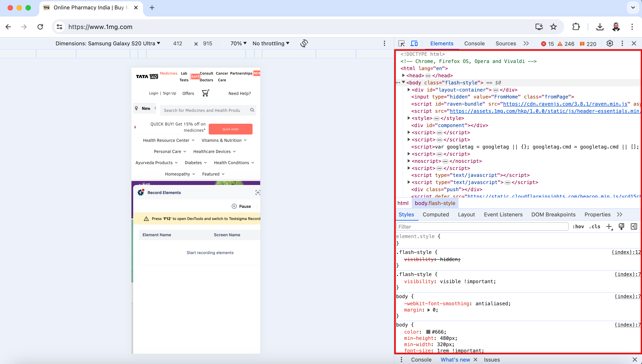This screenshot has height=364, width=642.
Task: Switch to the Sources panel tab
Action: [506, 44]
